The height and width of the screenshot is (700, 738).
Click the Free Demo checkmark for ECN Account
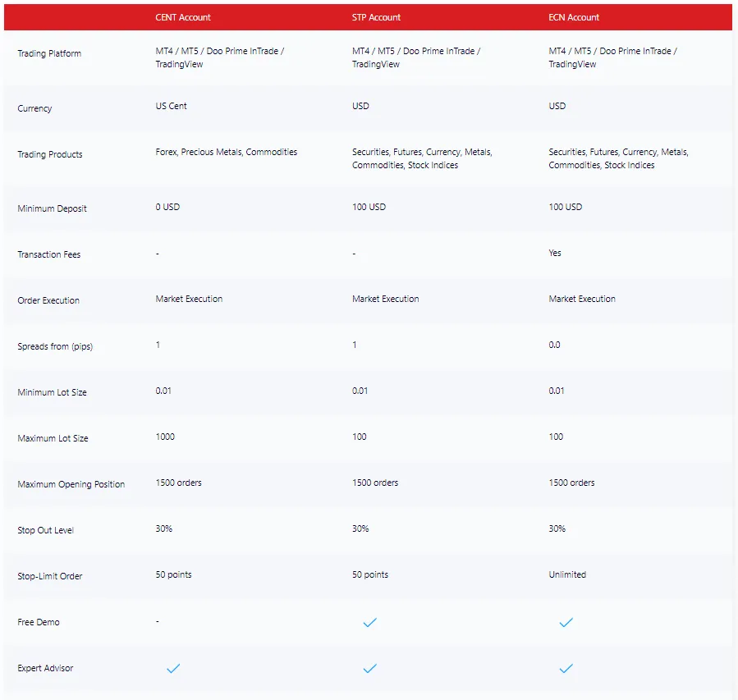pyautogui.click(x=566, y=623)
